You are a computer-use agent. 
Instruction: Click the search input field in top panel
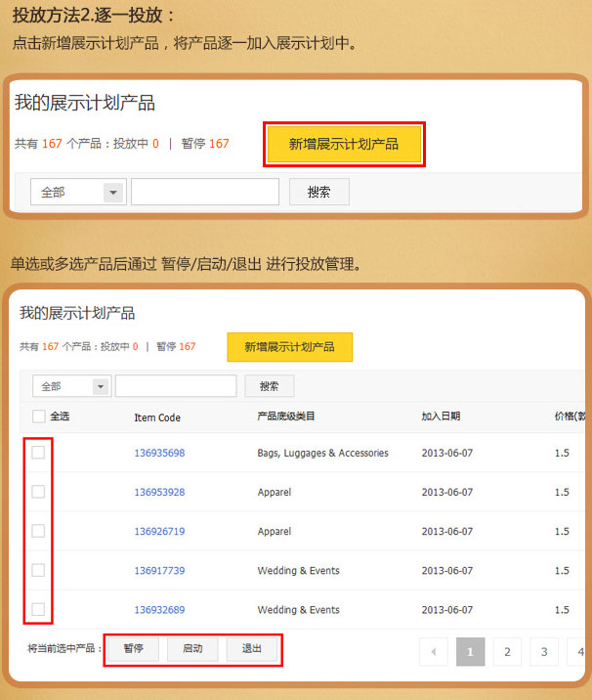[x=205, y=193]
